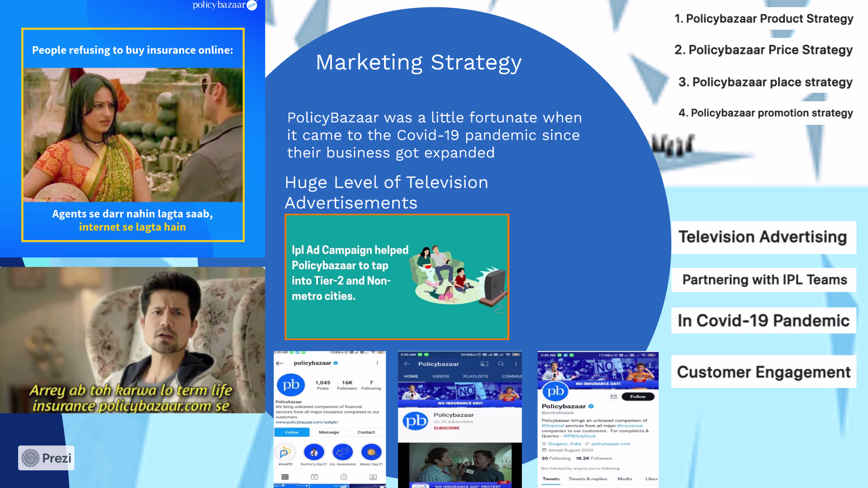Image resolution: width=868 pixels, height=488 pixels.
Task: Click the family watching TV illustration
Action: (x=458, y=280)
